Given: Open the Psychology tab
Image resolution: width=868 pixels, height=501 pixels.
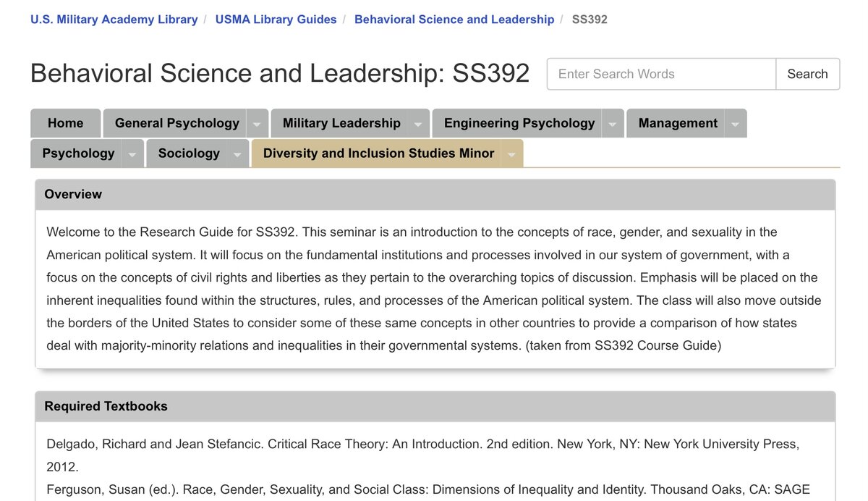Looking at the screenshot, I should [78, 153].
